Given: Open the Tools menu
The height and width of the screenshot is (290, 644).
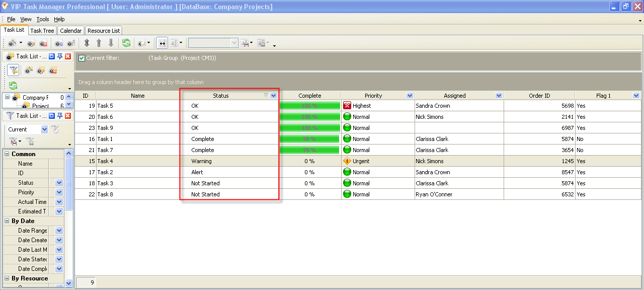Looking at the screenshot, I should (x=43, y=19).
